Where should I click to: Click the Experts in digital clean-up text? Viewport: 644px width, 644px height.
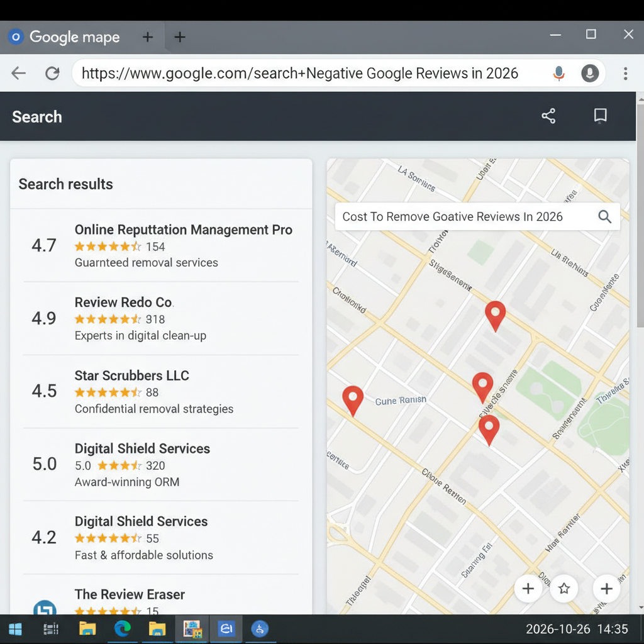click(x=140, y=336)
